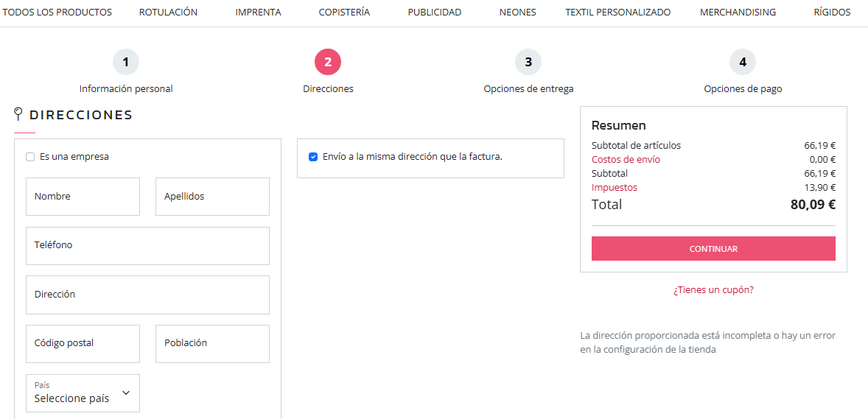Click the step 2 Direcciones circle
868x419 pixels.
point(328,63)
